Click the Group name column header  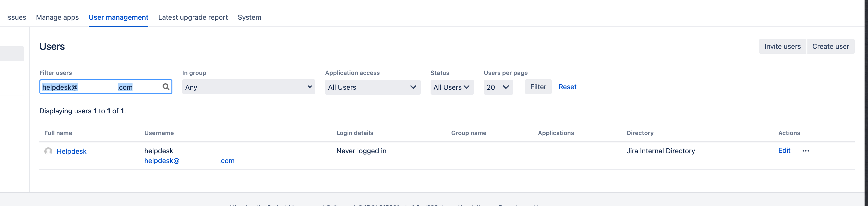[469, 133]
